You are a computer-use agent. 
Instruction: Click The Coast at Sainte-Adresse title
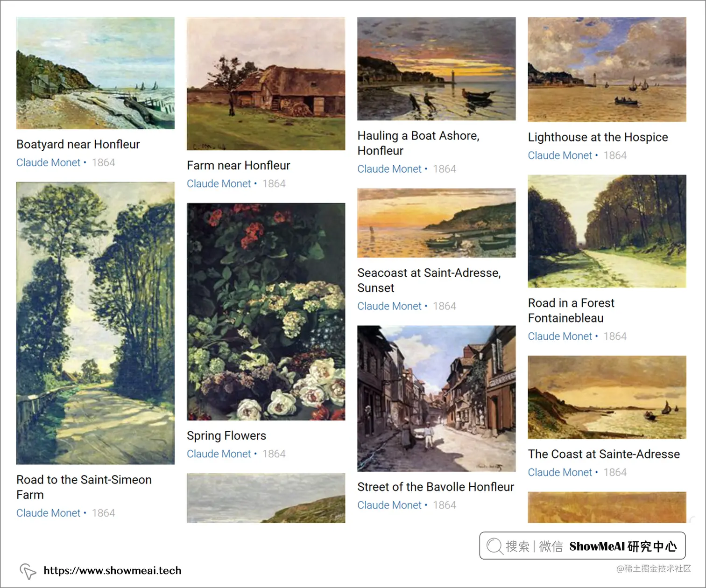click(604, 454)
